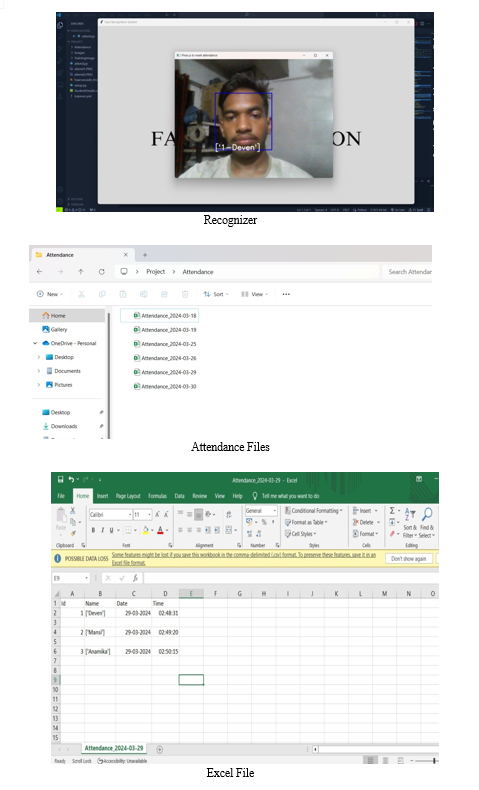Switch to the Data ribbon tab
This screenshot has height=790, width=479.
(x=179, y=496)
